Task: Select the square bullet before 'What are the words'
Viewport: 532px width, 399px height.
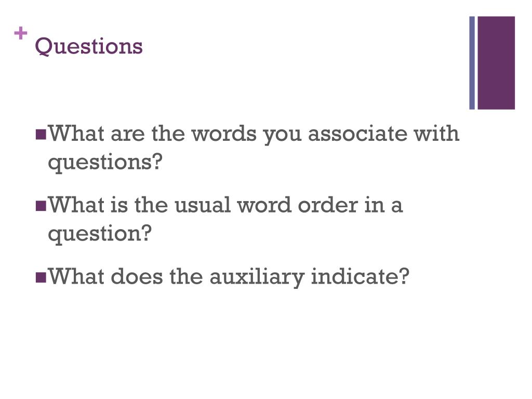Action: pyautogui.click(x=41, y=135)
